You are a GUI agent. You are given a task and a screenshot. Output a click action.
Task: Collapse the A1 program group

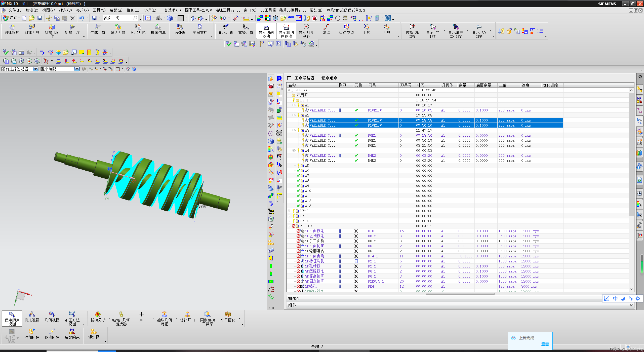click(294, 105)
